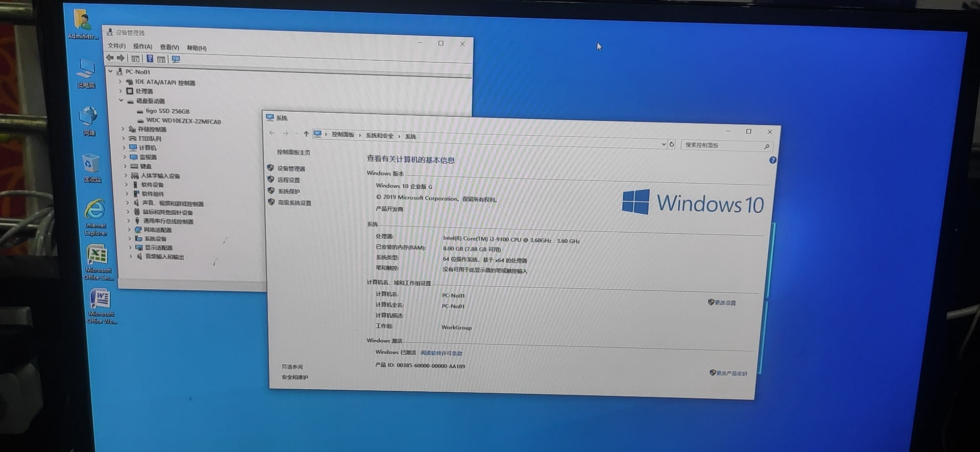This screenshot has height=452, width=980.
Task: Open 查看(V) menu in Device Manager
Action: click(x=169, y=47)
